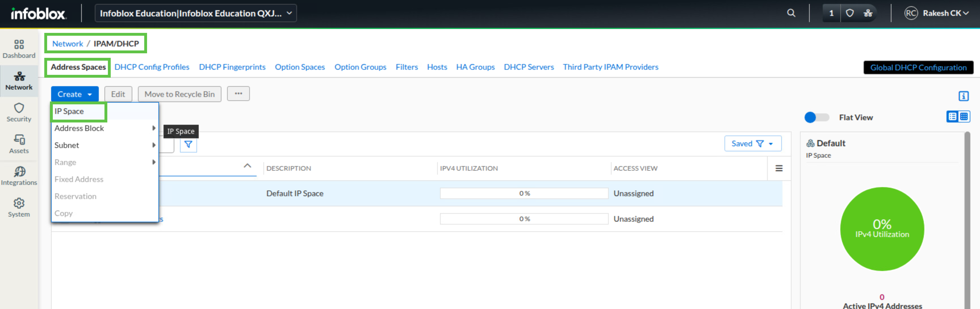980x309 pixels.
Task: Click the shield icon in the header
Action: 849,13
